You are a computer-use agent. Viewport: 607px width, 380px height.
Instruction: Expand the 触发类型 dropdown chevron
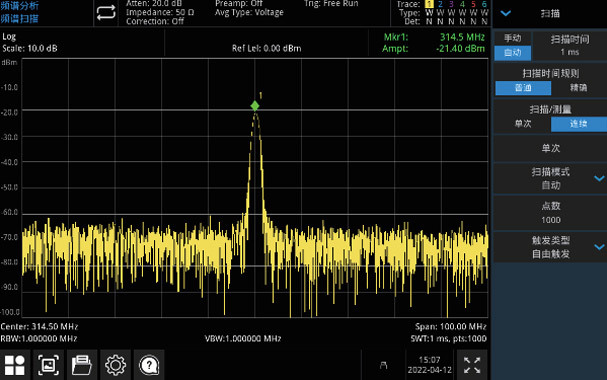click(599, 247)
